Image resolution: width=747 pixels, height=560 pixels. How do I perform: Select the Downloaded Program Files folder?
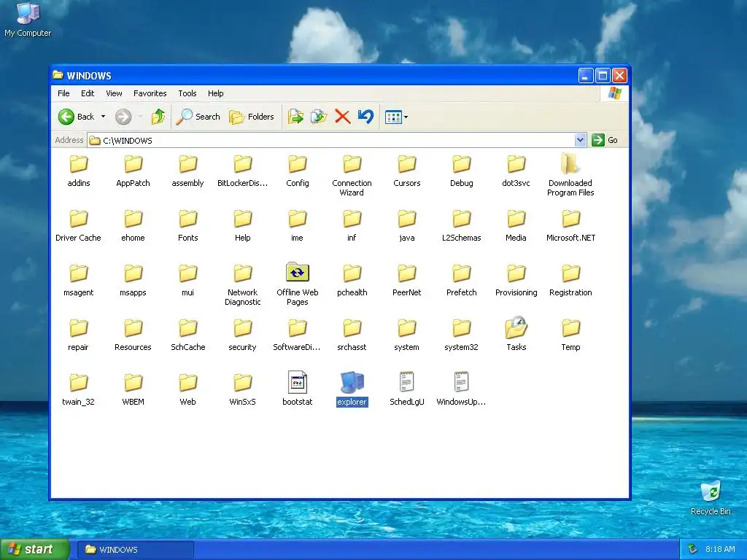pos(570,163)
